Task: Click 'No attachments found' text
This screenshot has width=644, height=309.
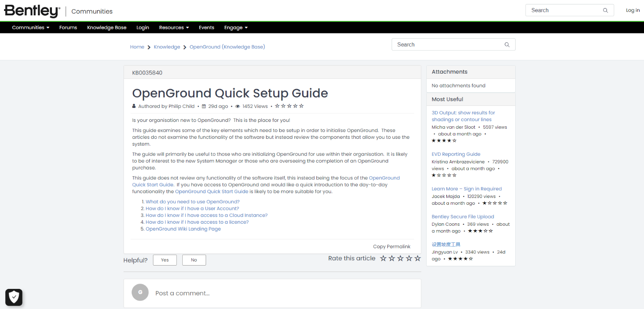Action: pyautogui.click(x=458, y=86)
